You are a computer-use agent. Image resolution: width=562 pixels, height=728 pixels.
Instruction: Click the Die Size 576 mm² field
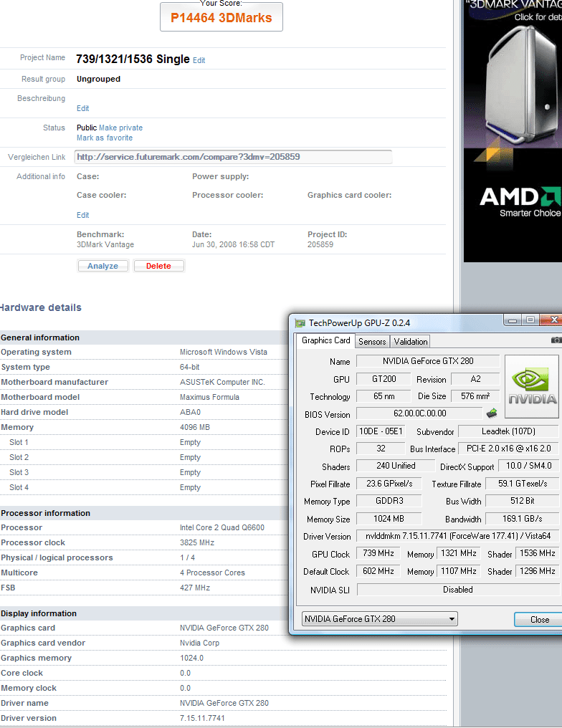click(x=475, y=396)
